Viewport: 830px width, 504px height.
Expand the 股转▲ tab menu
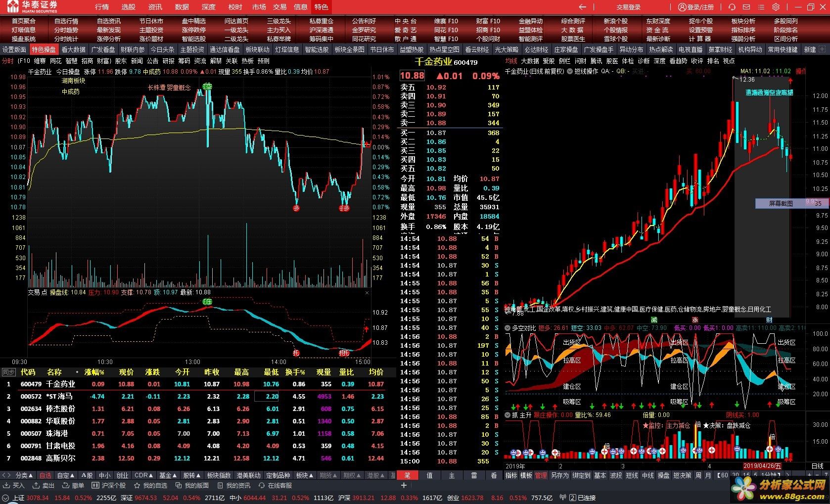192,475
